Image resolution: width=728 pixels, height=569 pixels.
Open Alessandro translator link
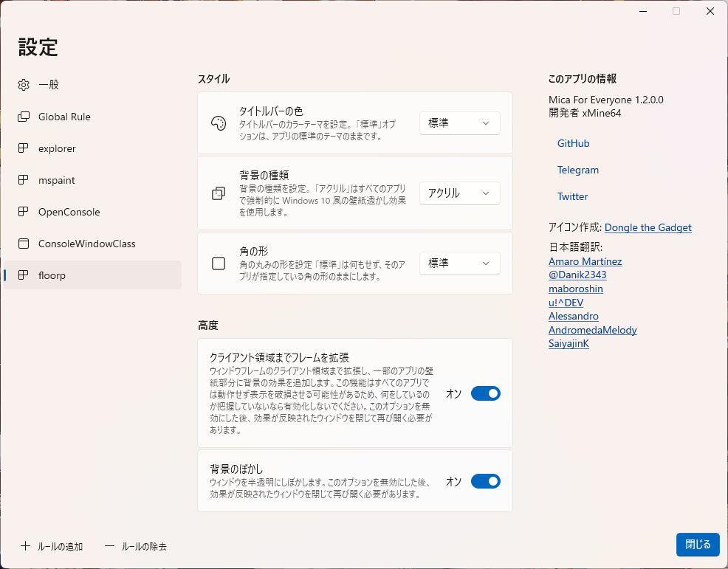click(574, 316)
